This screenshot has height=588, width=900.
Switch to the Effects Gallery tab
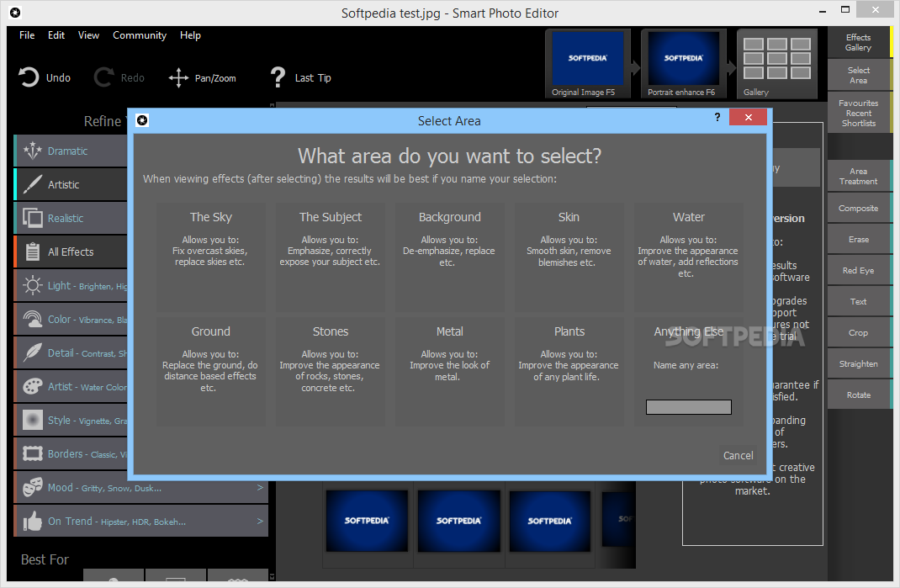coord(859,43)
